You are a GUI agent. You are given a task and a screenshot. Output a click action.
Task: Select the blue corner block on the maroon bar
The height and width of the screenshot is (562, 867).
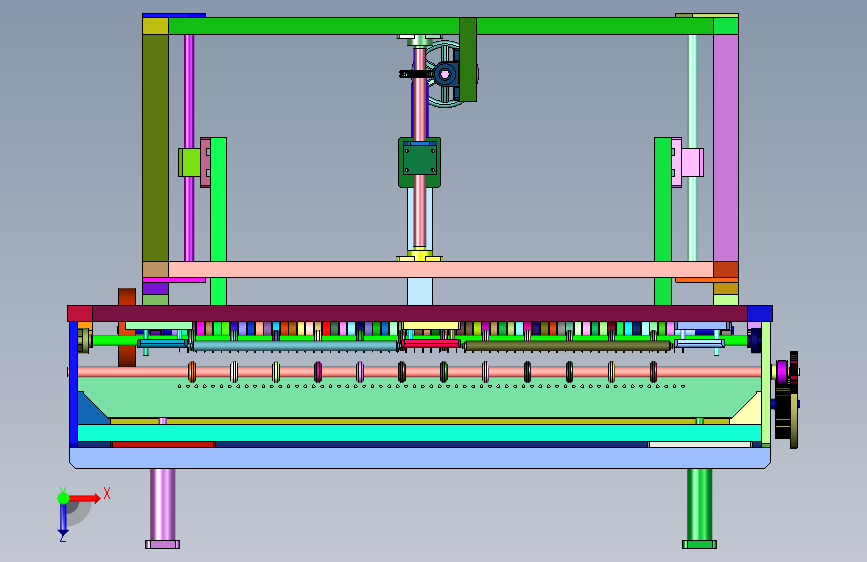pyautogui.click(x=760, y=313)
